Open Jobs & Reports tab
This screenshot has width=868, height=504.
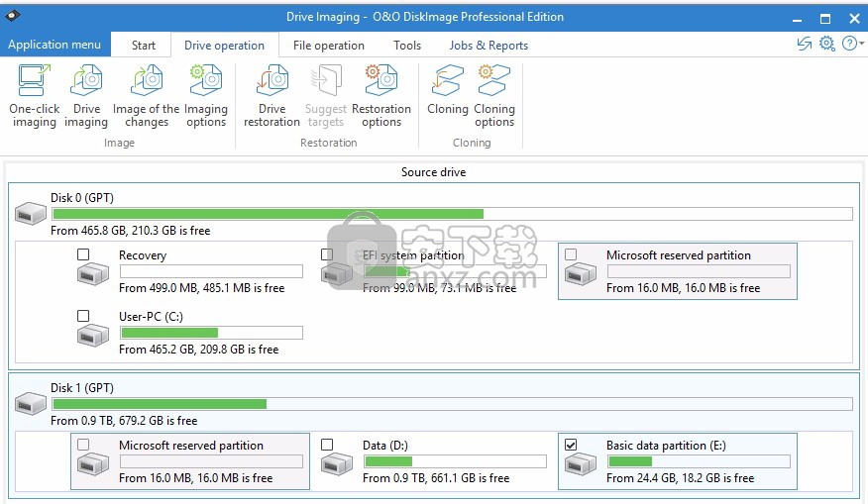[488, 46]
